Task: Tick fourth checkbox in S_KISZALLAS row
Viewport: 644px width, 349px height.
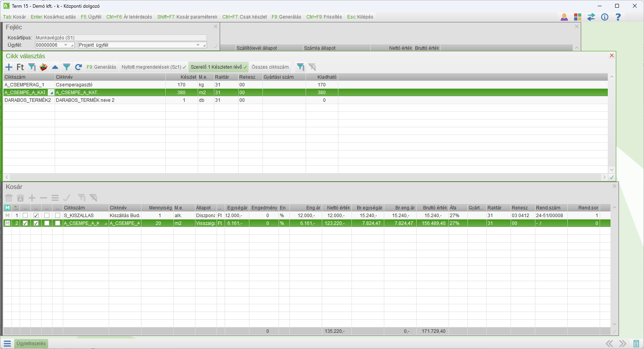Action: pyautogui.click(x=58, y=216)
